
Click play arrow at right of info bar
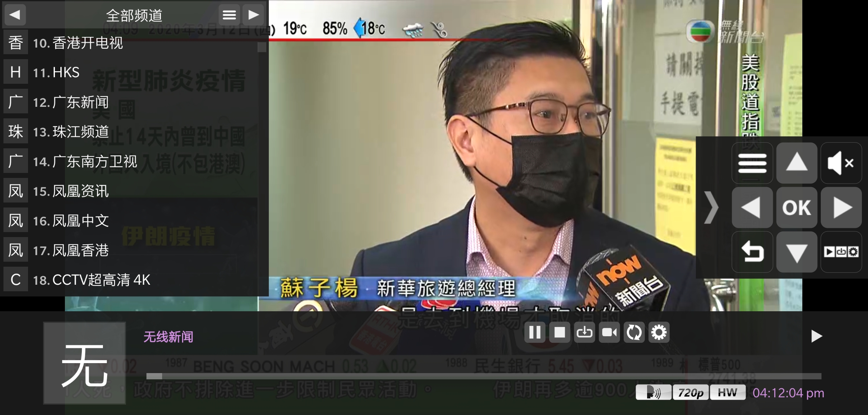click(x=816, y=336)
